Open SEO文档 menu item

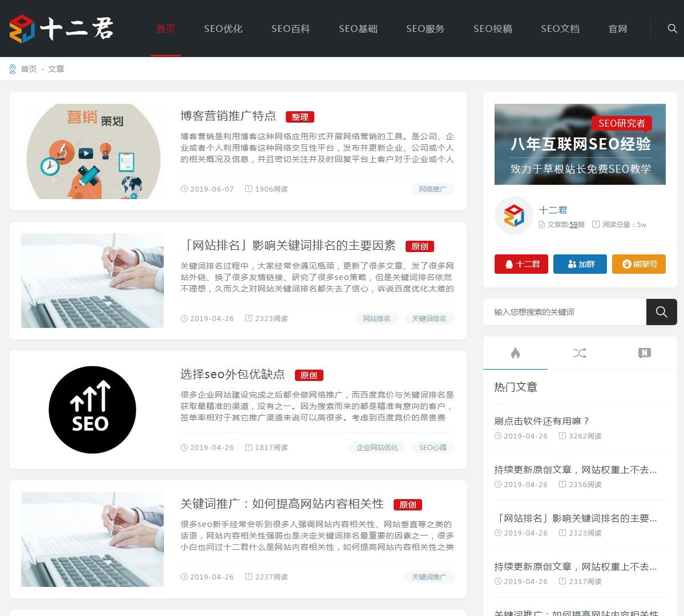point(560,29)
